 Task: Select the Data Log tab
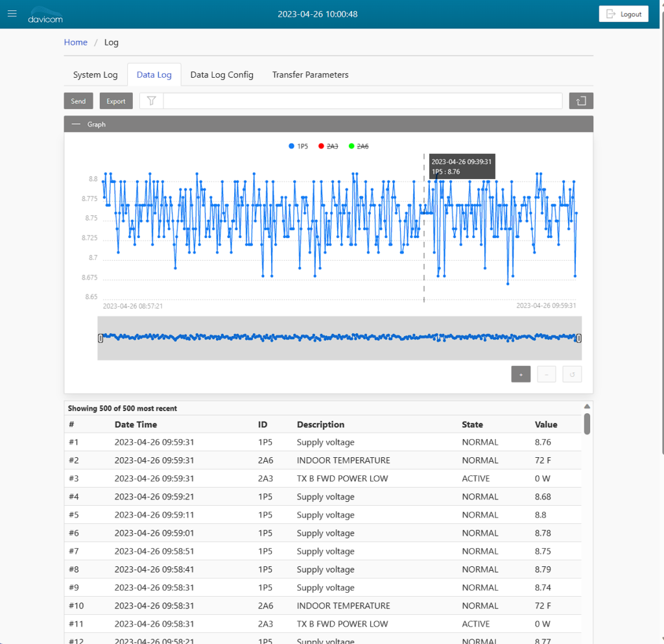[x=154, y=75]
